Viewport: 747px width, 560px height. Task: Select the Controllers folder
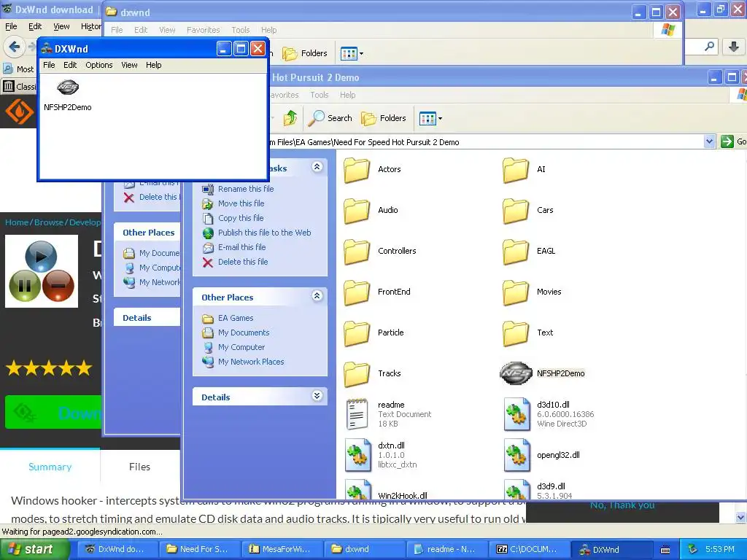380,251
